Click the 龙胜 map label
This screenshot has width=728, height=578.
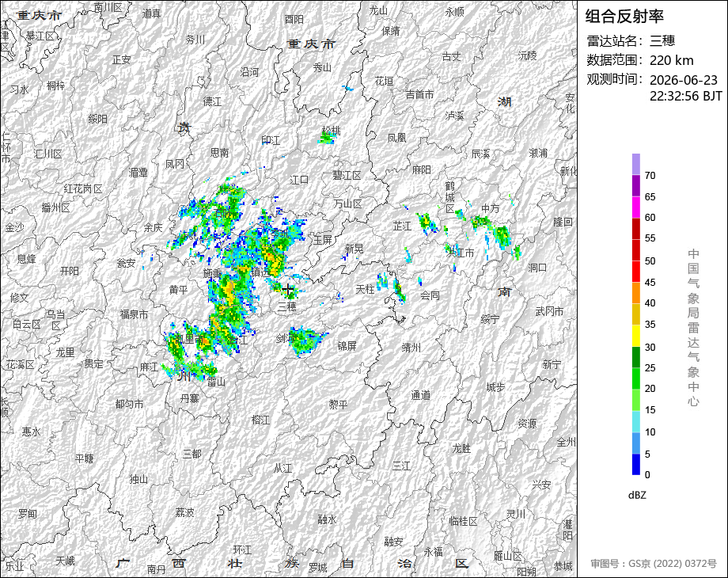461,448
